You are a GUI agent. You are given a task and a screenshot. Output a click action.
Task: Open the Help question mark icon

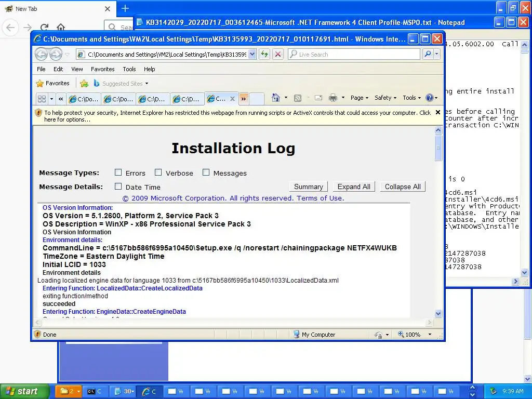pos(429,98)
